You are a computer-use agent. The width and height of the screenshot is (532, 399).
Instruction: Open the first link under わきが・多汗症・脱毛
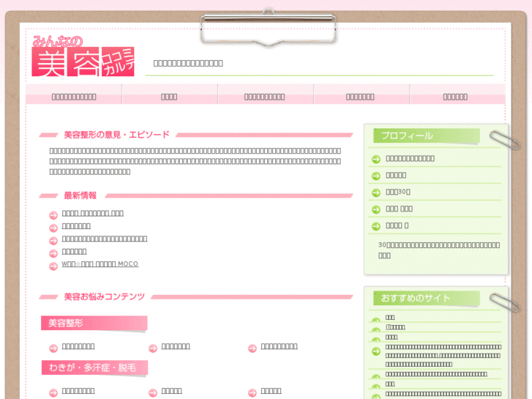(78, 391)
